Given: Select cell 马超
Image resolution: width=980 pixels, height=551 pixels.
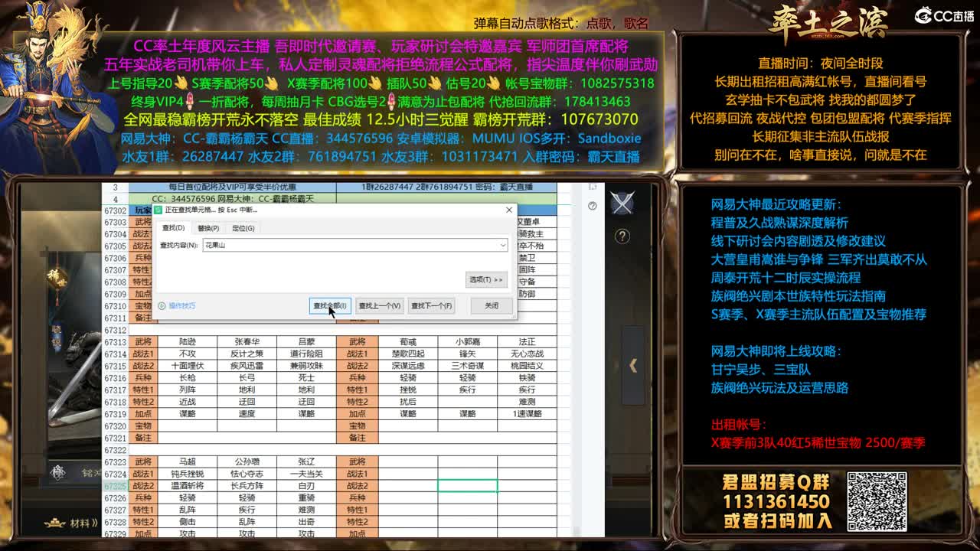Looking at the screenshot, I should (188, 462).
